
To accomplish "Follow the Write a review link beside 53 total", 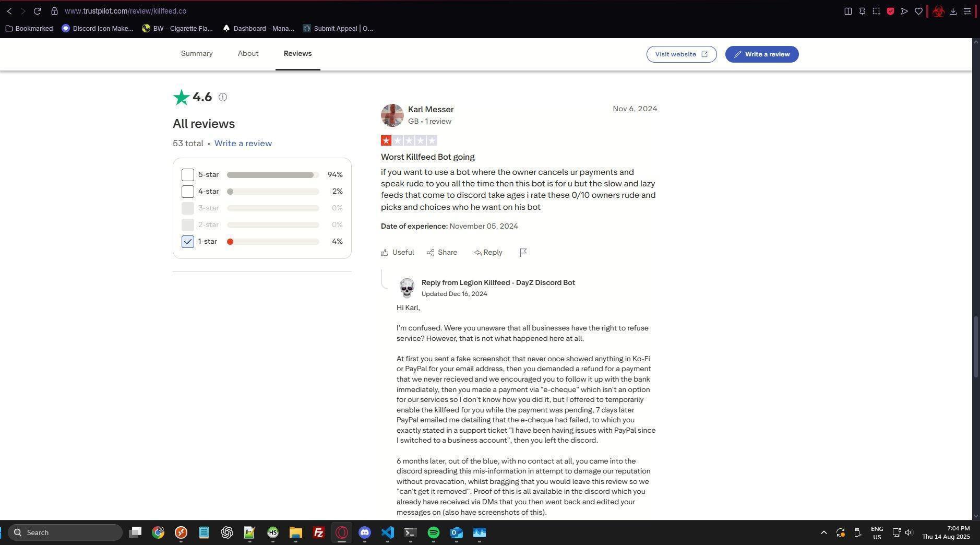I will click(243, 144).
